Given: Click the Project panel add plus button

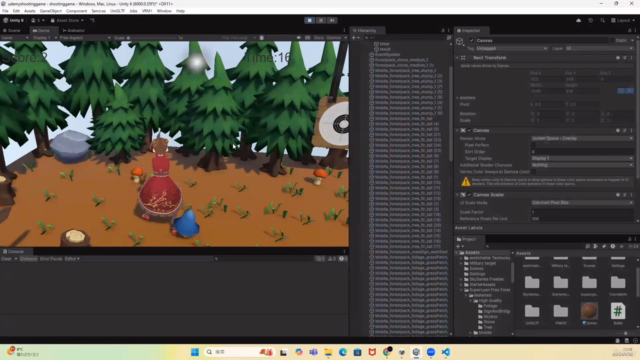Looking at the screenshot, I should (x=458, y=247).
